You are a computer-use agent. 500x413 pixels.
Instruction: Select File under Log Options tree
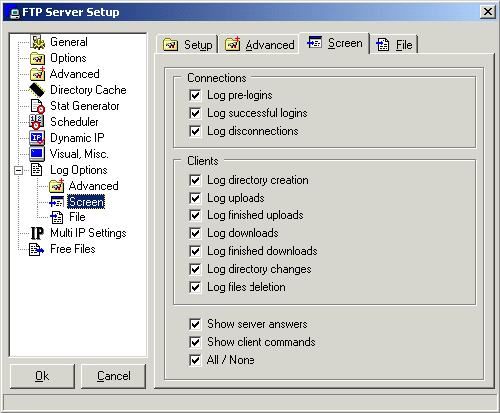point(77,217)
